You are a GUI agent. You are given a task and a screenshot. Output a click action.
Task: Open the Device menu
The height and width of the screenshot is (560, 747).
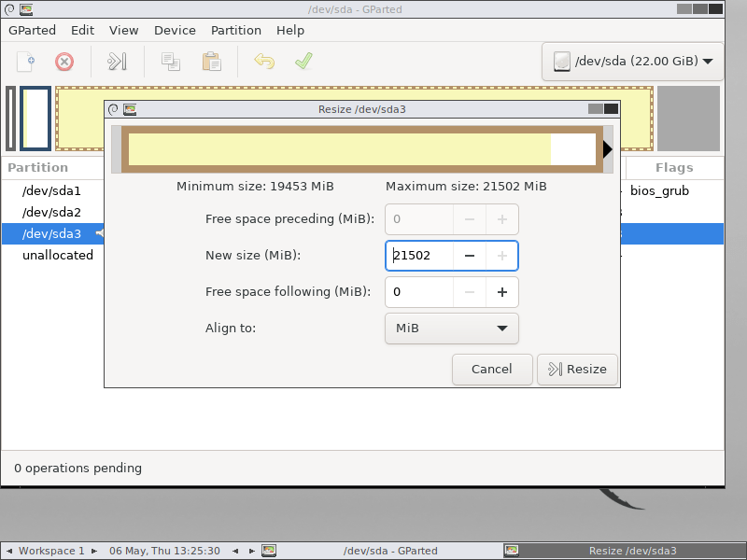click(175, 30)
